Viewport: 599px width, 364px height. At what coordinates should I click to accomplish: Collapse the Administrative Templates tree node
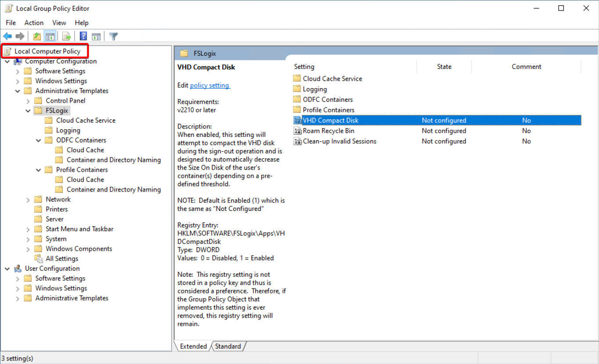pos(18,91)
